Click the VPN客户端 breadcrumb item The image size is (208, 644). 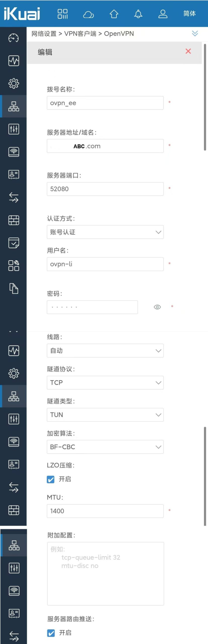[x=80, y=34]
